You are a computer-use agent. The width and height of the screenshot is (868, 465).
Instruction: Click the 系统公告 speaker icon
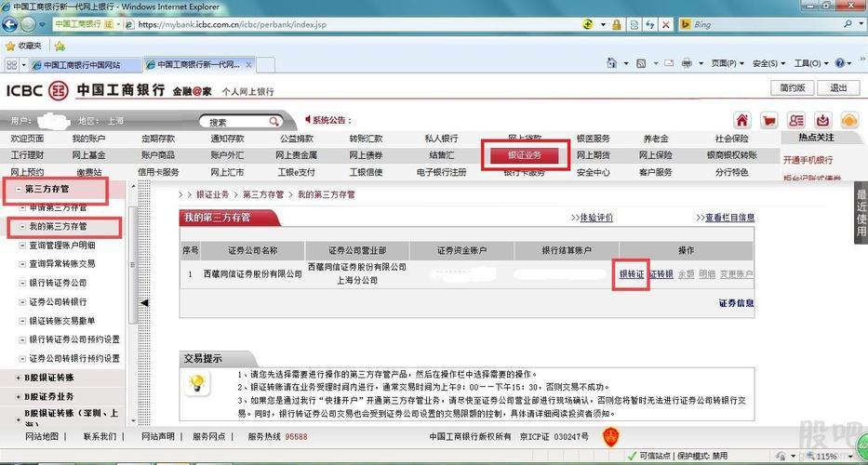(308, 120)
